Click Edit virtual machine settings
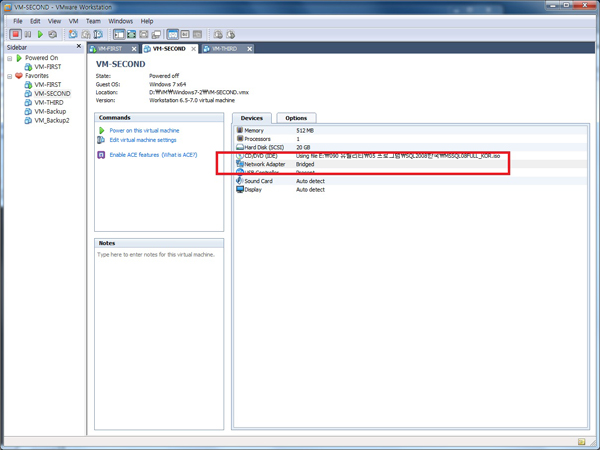 point(143,140)
